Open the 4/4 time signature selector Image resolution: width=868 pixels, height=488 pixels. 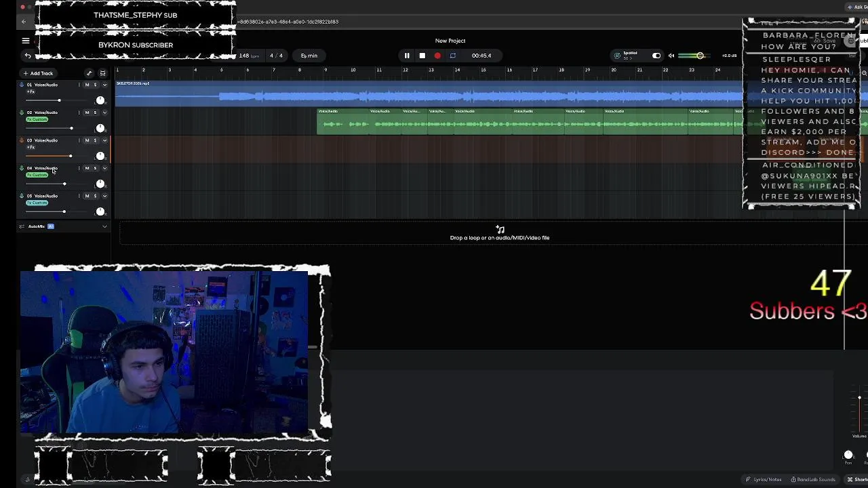[x=276, y=56]
